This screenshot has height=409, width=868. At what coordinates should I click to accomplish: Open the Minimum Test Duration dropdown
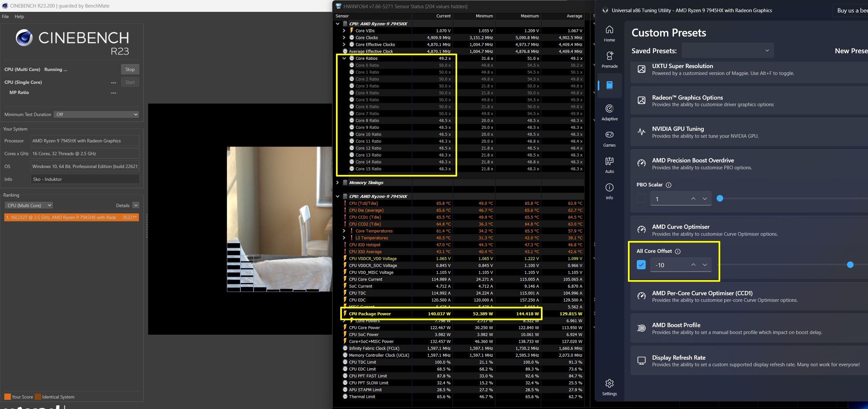pyautogui.click(x=97, y=114)
